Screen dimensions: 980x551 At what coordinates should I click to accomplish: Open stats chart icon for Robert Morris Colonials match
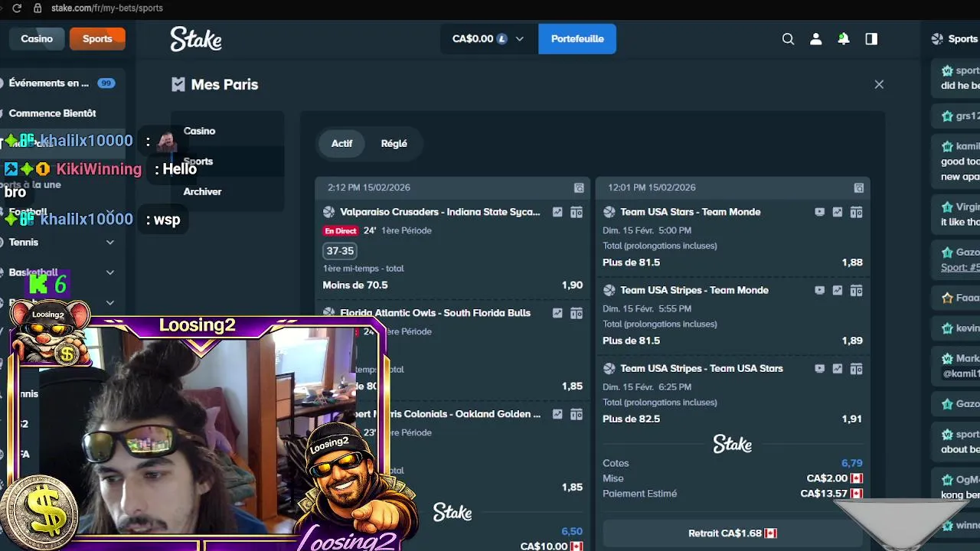pyautogui.click(x=557, y=414)
